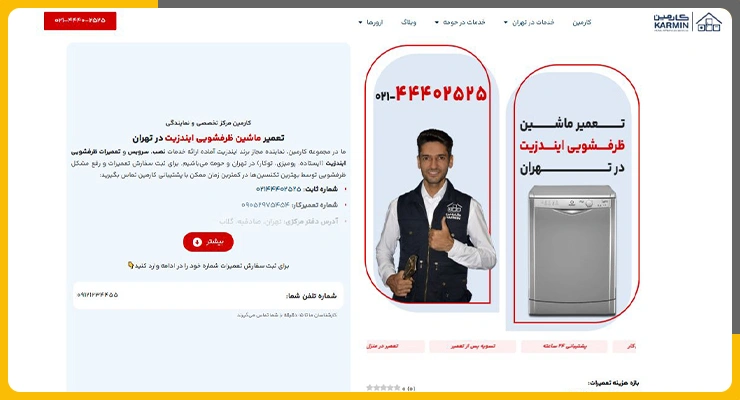Screen dimensions: 740x400
Task: Open the ارورها dropdown menu
Action: click(371, 22)
